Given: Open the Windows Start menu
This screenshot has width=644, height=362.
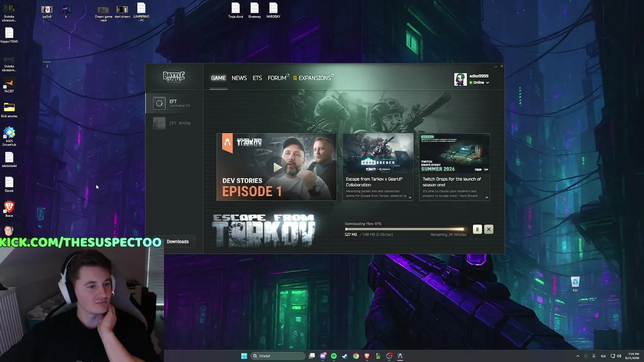Looking at the screenshot, I should click(244, 356).
